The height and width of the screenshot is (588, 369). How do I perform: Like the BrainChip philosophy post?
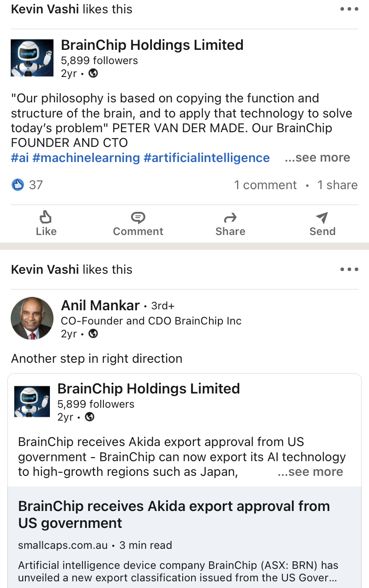46,224
